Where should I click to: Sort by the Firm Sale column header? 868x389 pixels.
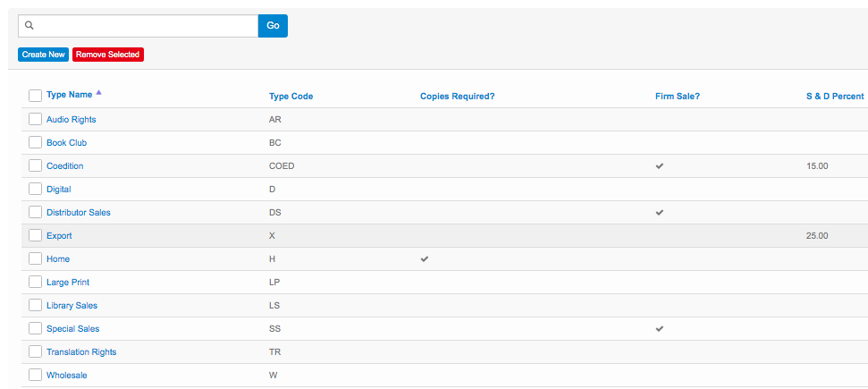pos(677,97)
